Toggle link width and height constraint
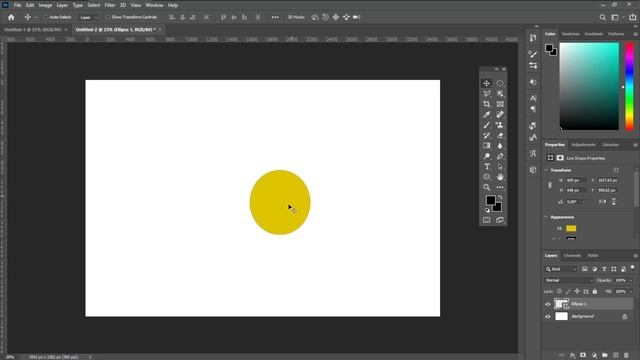 (550, 185)
